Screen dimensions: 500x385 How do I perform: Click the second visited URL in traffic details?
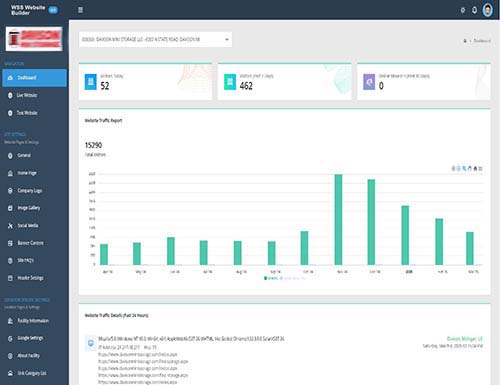pos(143,361)
